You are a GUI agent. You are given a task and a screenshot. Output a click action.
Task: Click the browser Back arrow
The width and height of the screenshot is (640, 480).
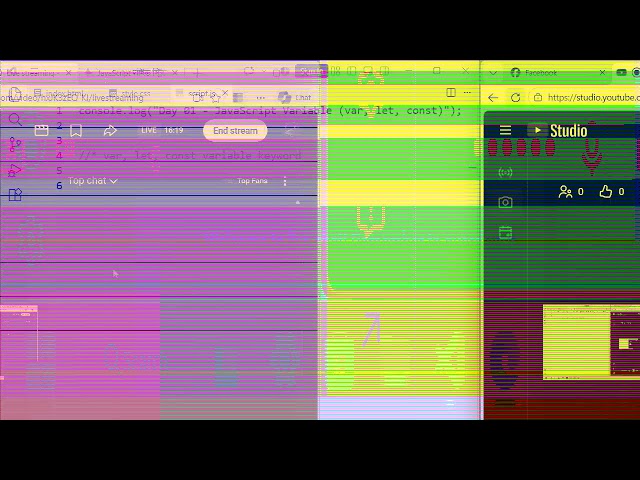tap(493, 98)
